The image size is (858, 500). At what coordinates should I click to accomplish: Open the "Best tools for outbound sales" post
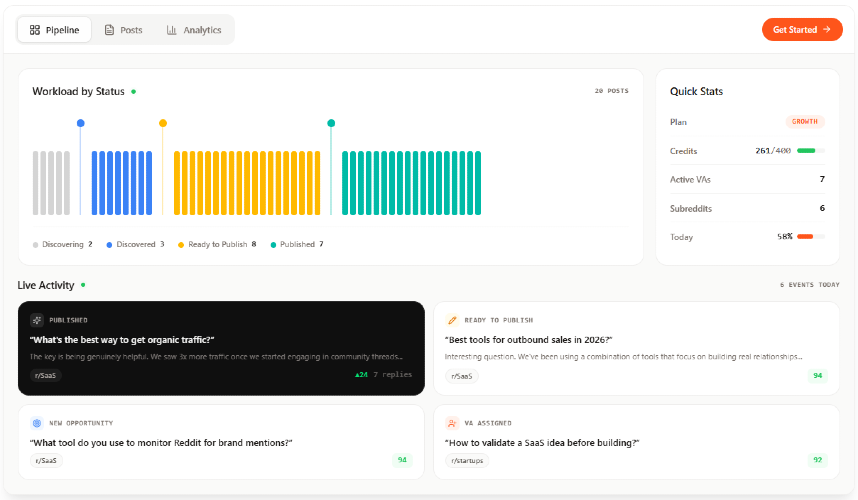pos(528,340)
